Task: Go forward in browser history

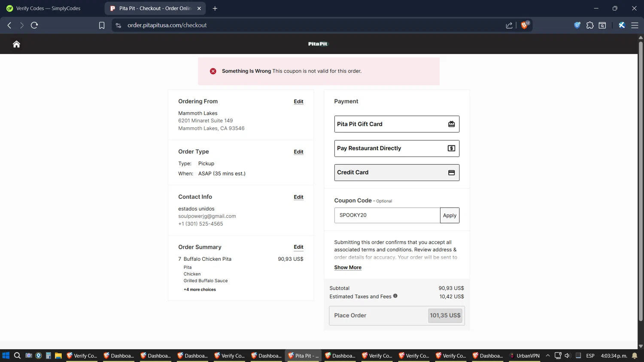Action: (x=21, y=25)
